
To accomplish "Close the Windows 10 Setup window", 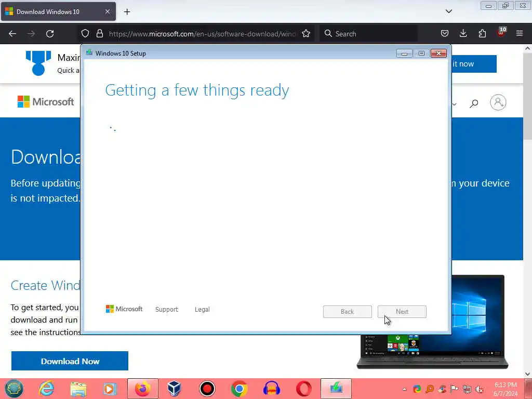I will point(438,54).
